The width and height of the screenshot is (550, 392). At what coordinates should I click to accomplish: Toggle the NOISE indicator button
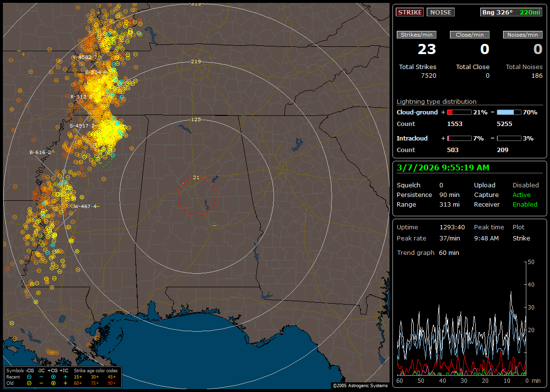click(440, 12)
